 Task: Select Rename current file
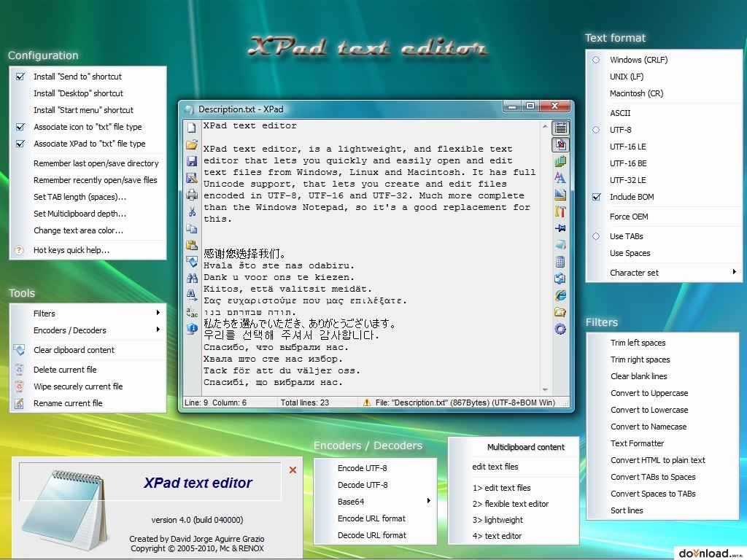point(88,403)
